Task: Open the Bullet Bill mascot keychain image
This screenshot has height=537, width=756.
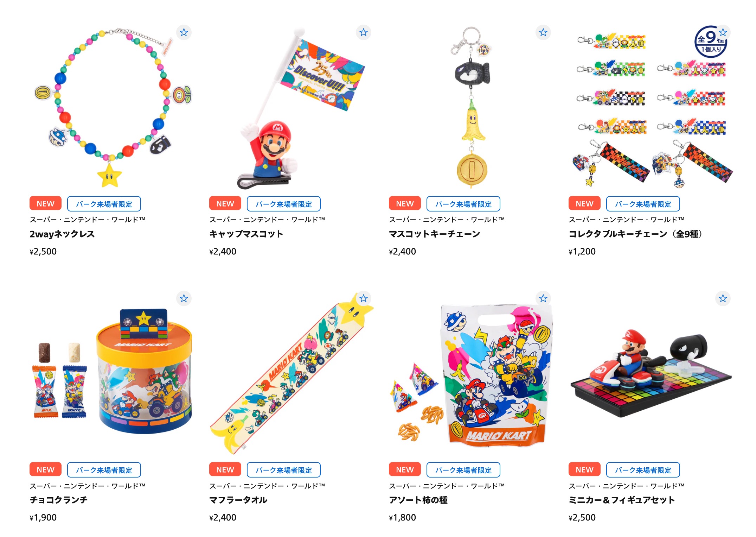Action: 471,107
